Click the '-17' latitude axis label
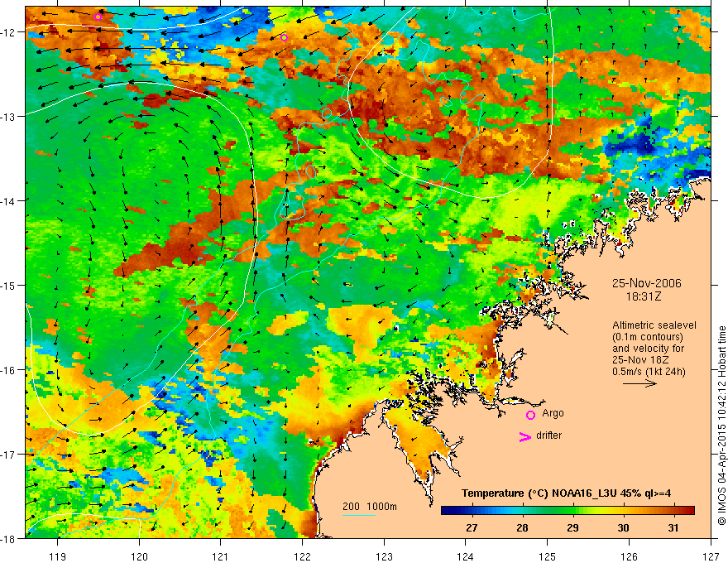The height and width of the screenshot is (563, 728). (7, 455)
